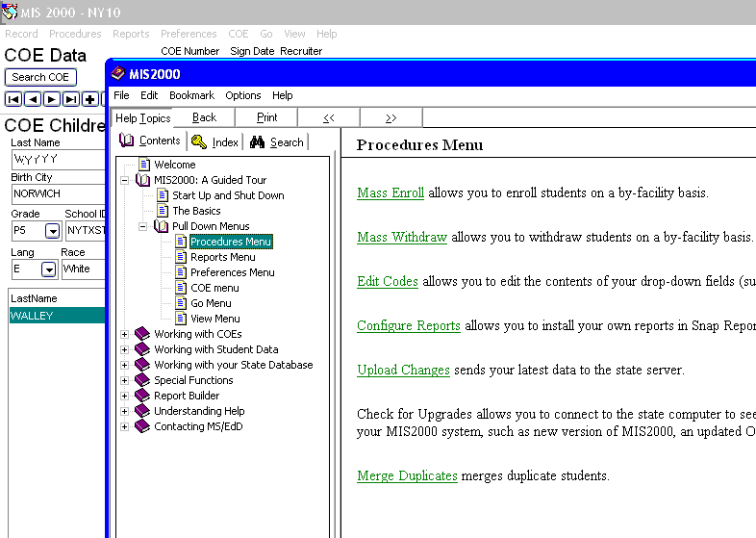The image size is (756, 538).
Task: Follow the Configure Reports link
Action: pos(409,325)
